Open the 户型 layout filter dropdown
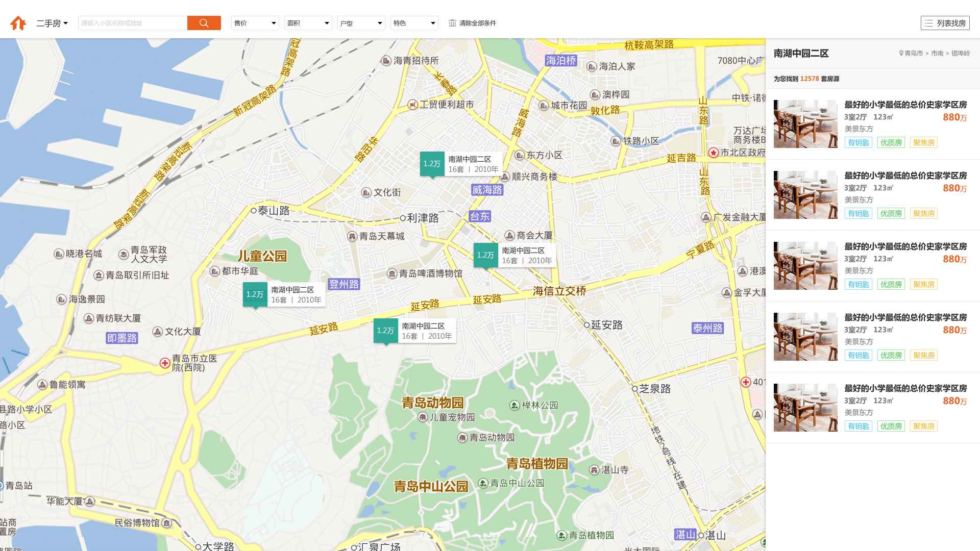 [x=361, y=23]
